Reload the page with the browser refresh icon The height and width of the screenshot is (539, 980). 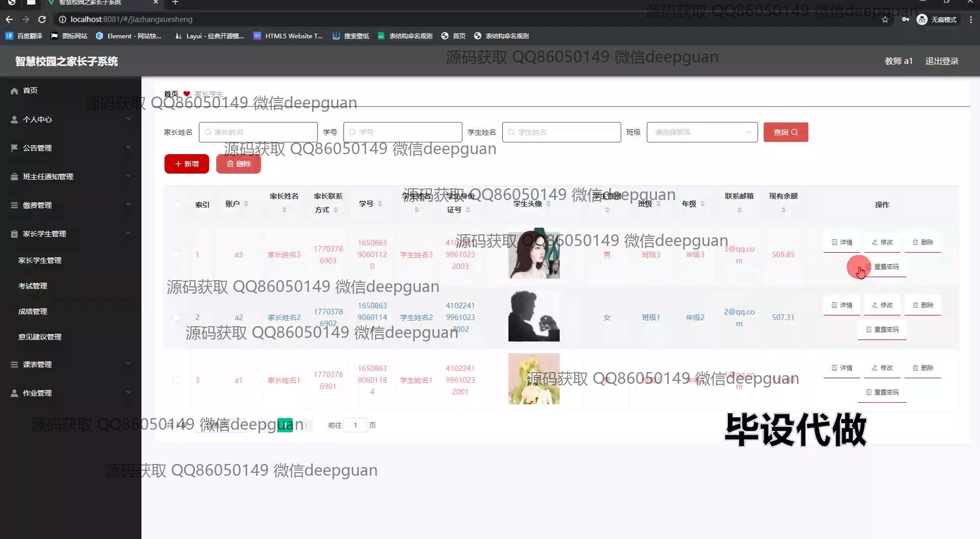coord(42,19)
